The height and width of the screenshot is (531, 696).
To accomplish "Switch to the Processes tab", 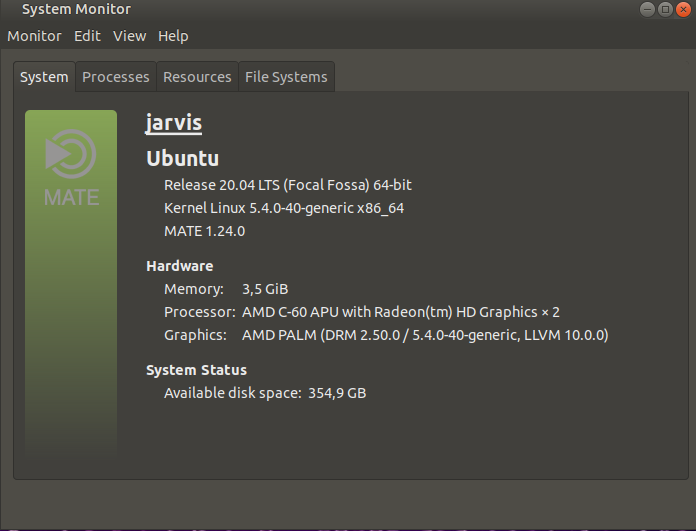I will [116, 77].
